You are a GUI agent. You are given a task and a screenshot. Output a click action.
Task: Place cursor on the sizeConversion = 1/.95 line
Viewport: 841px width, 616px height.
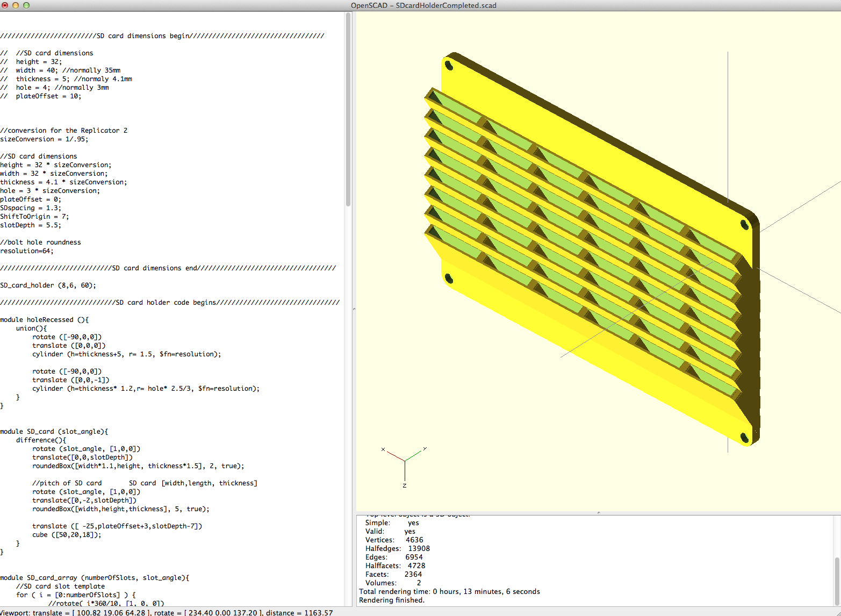[x=44, y=139]
